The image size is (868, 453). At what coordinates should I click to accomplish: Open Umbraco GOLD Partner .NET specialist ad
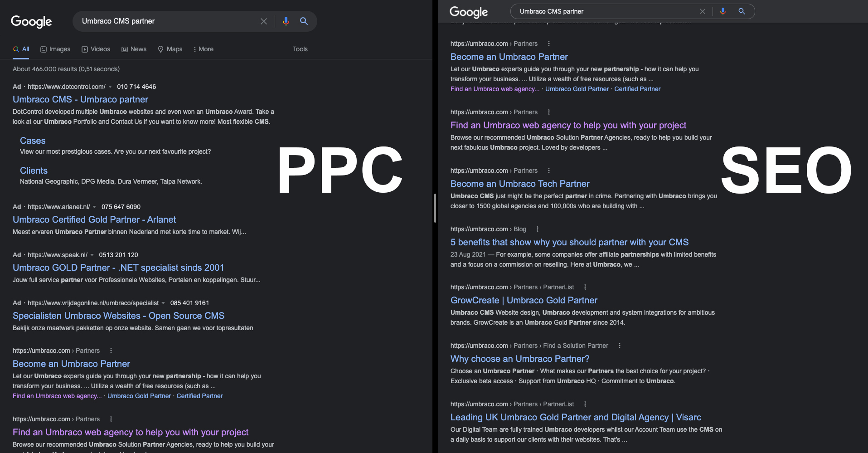click(x=118, y=268)
